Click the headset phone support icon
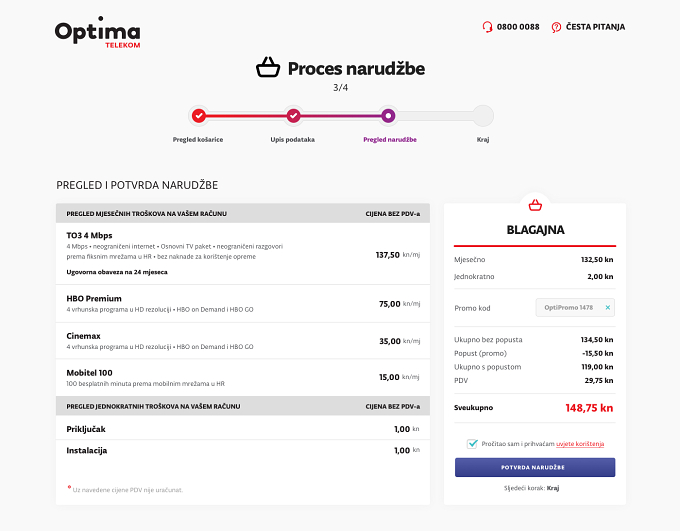 (x=487, y=27)
